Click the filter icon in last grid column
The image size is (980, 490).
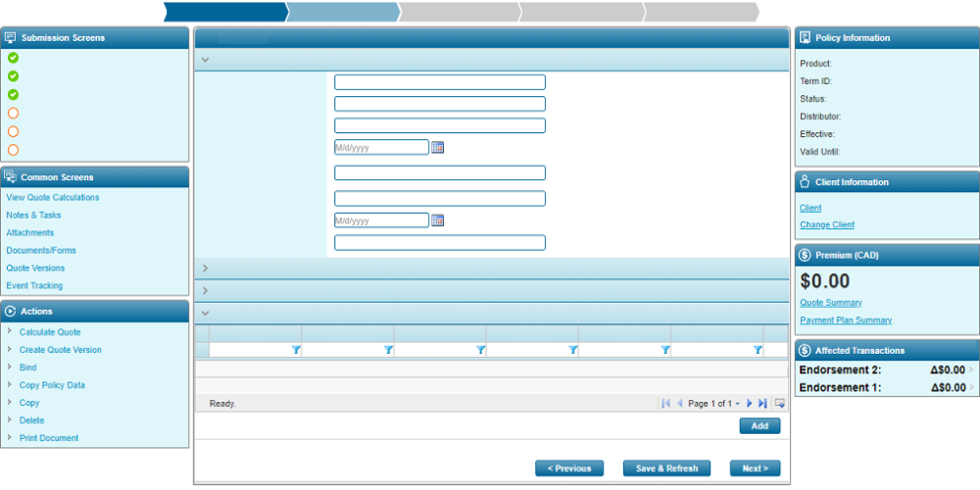758,350
